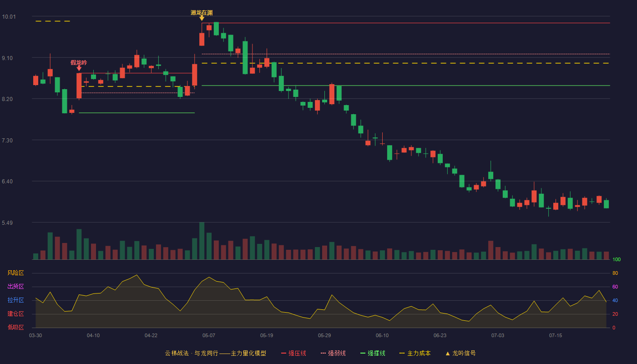
Task: Click the 建仓区 zone label
Action: click(x=15, y=314)
